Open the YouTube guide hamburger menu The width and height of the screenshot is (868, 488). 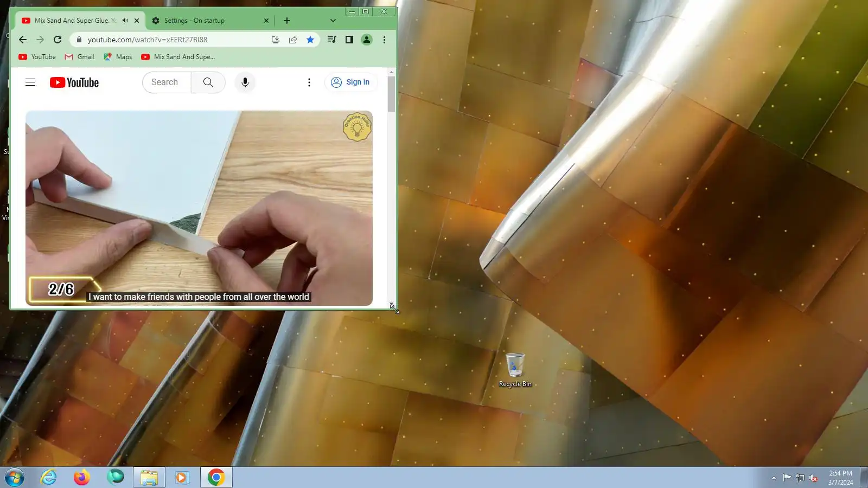coord(30,82)
